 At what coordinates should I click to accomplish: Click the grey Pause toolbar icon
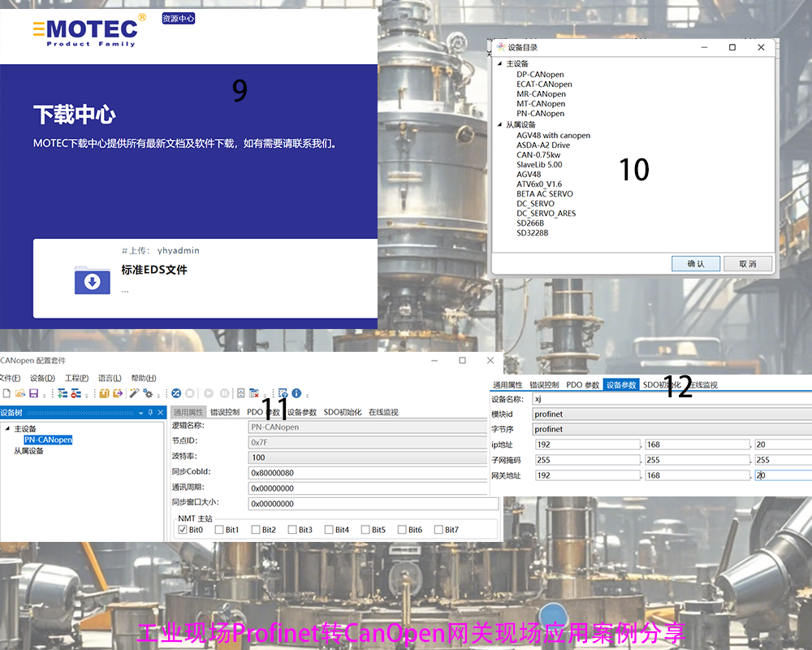click(225, 393)
